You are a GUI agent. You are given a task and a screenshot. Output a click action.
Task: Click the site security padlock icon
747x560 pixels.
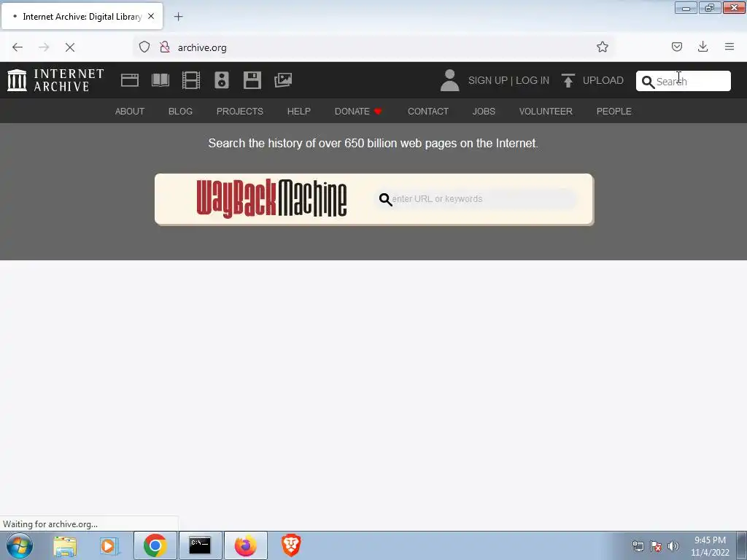[x=165, y=47]
